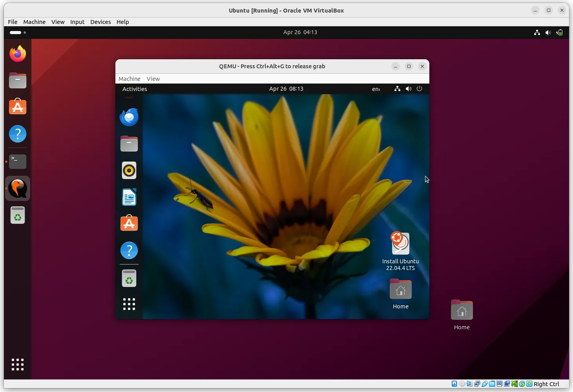Open the VirtualBox Machine menu
The image size is (573, 392).
pos(34,22)
